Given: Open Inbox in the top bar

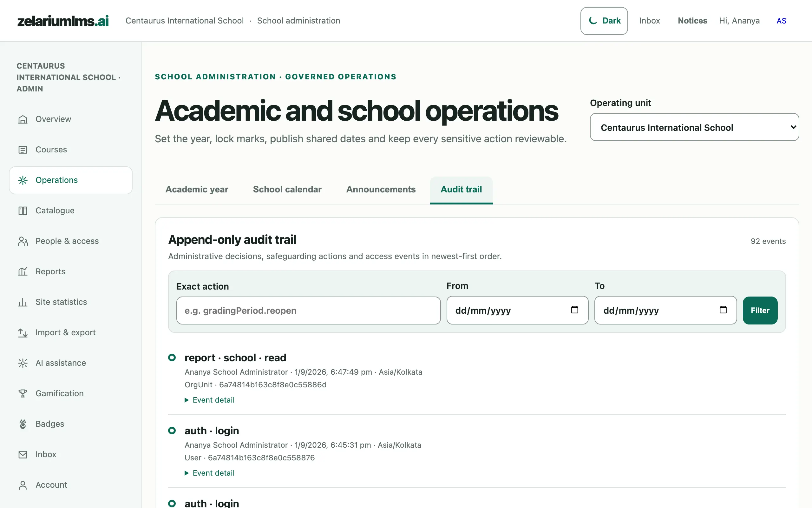Looking at the screenshot, I should point(649,21).
